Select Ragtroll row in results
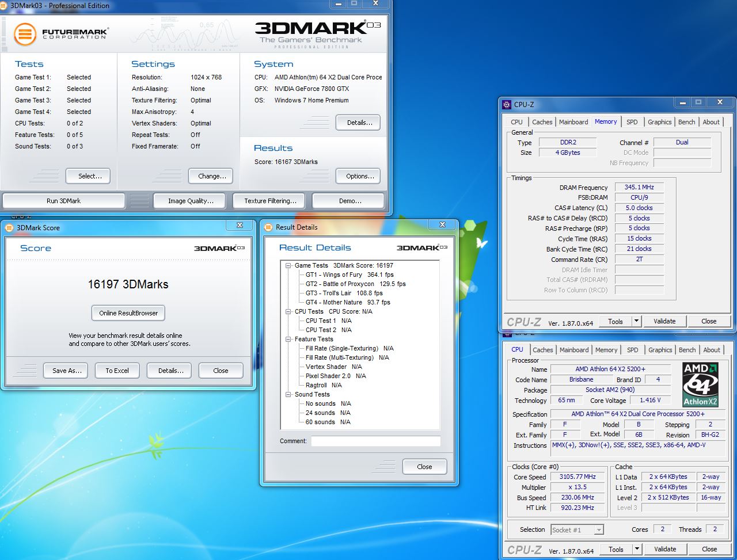Viewport: 737px width, 560px height. (323, 385)
